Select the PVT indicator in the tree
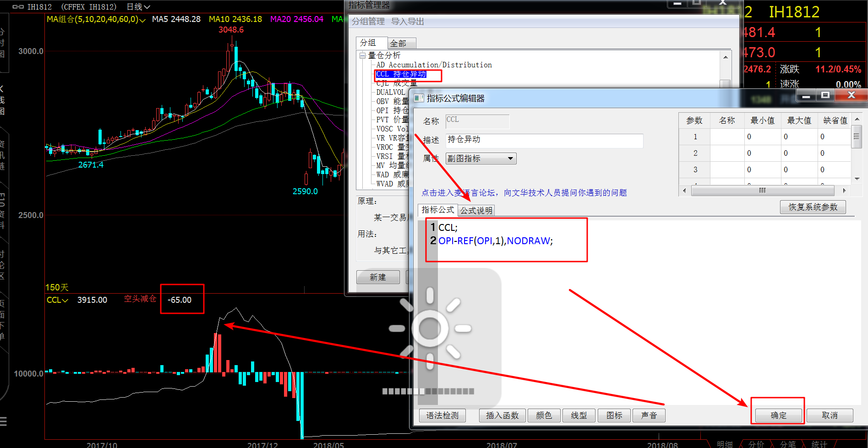The height and width of the screenshot is (448, 868). (x=392, y=120)
